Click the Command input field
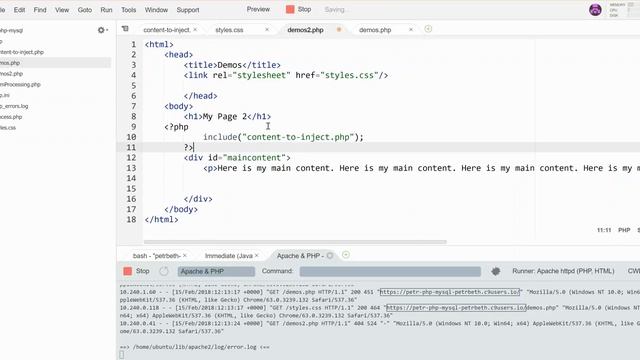The image size is (640, 360). point(390,271)
